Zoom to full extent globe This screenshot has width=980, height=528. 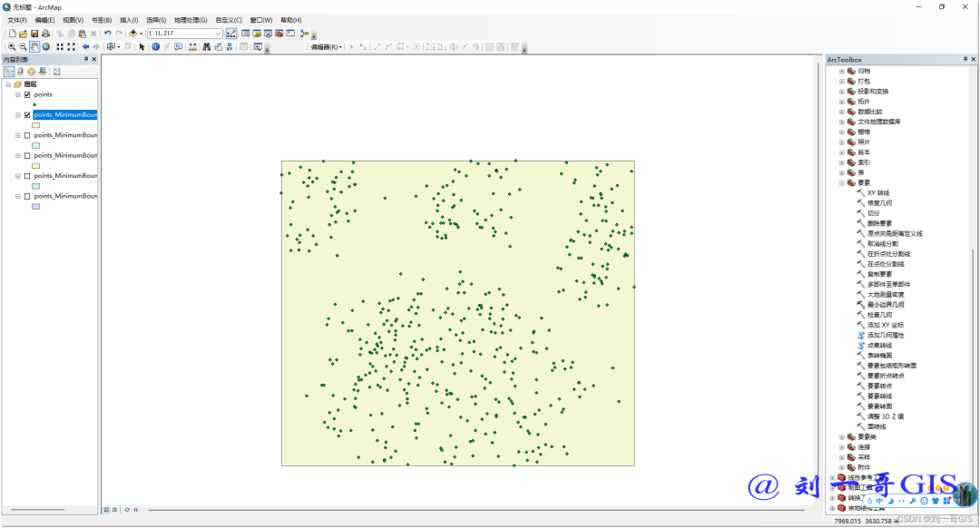[x=45, y=47]
